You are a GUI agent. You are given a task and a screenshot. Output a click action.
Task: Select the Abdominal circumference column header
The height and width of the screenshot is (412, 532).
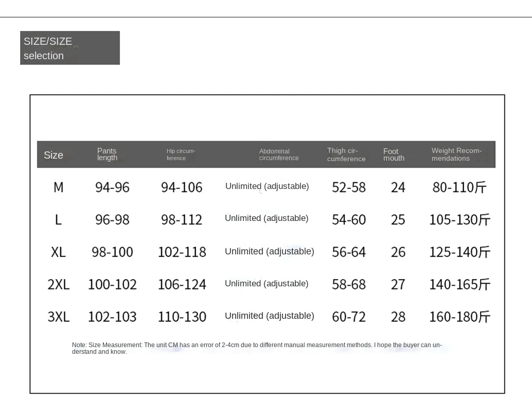click(x=279, y=154)
